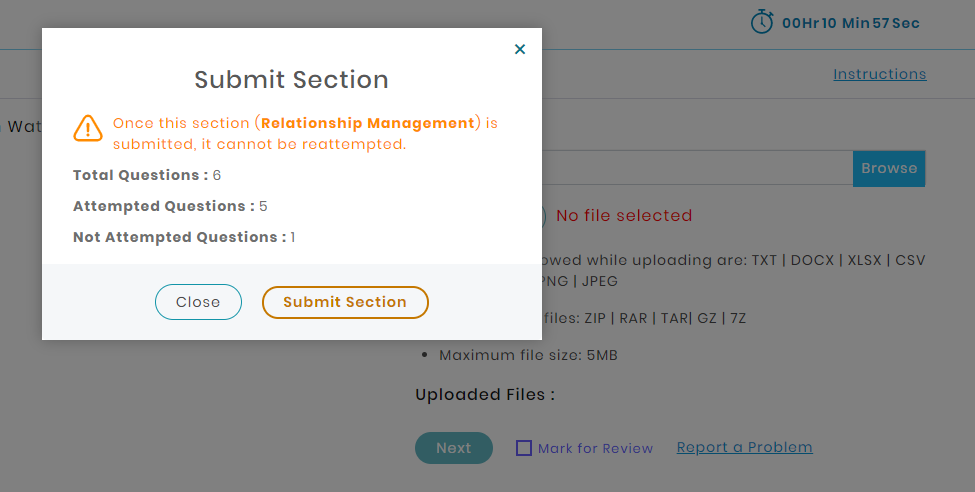Click the Next button
This screenshot has height=492, width=975.
point(454,448)
